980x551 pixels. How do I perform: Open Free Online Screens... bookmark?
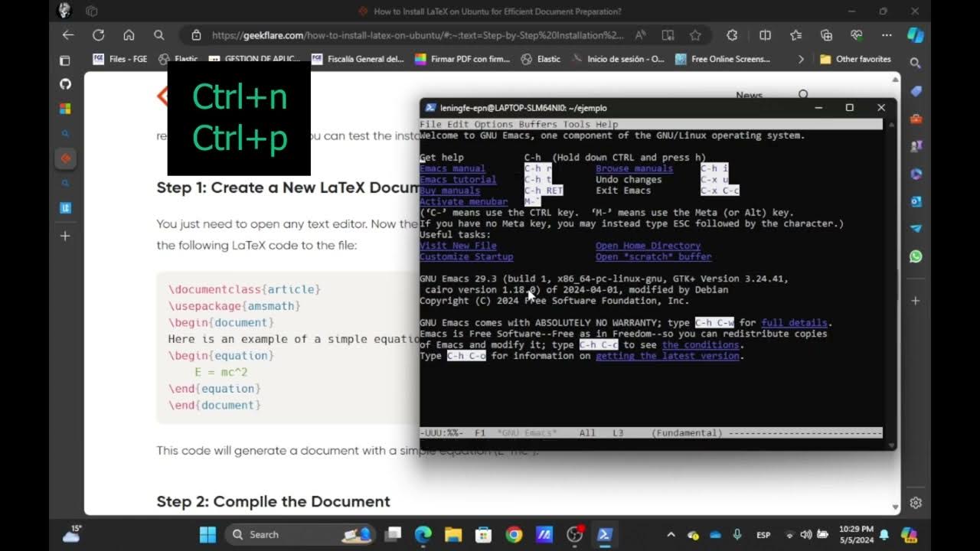(723, 59)
